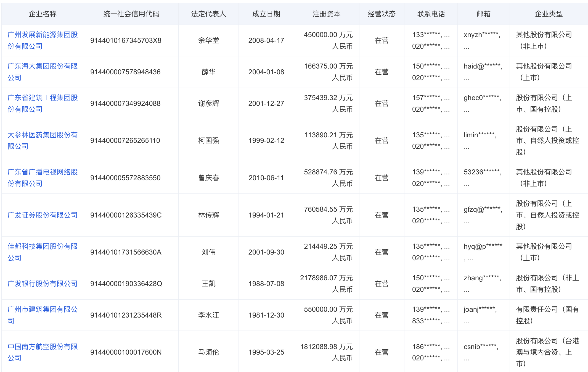Click the 成立日期 column header
The height and width of the screenshot is (372, 588).
tap(266, 14)
